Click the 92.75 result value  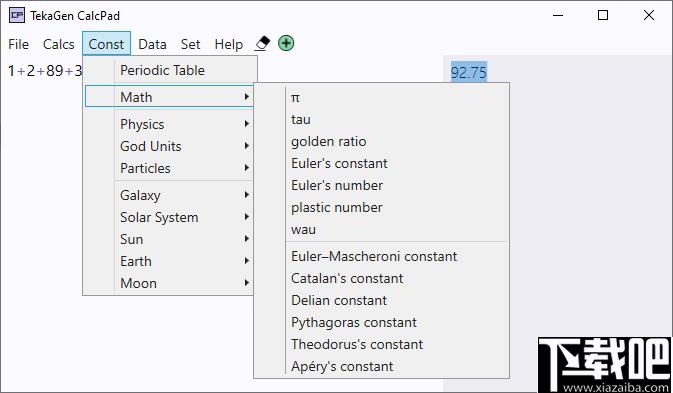469,72
